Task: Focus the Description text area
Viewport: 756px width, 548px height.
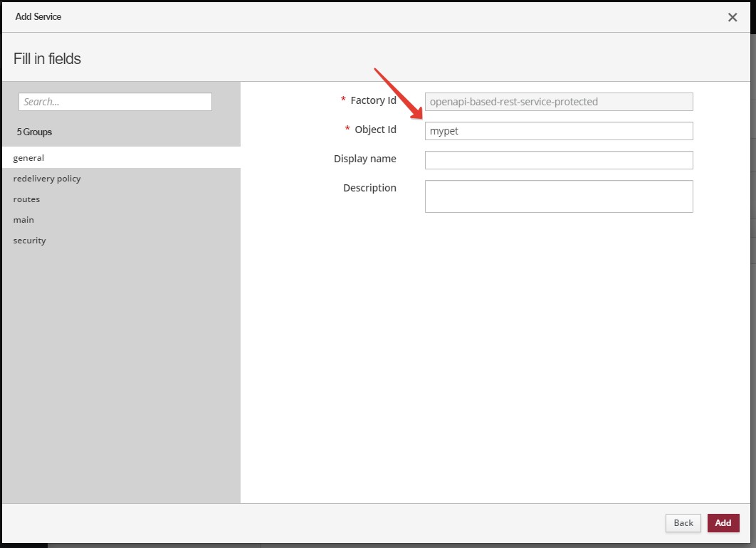Action: (558, 196)
